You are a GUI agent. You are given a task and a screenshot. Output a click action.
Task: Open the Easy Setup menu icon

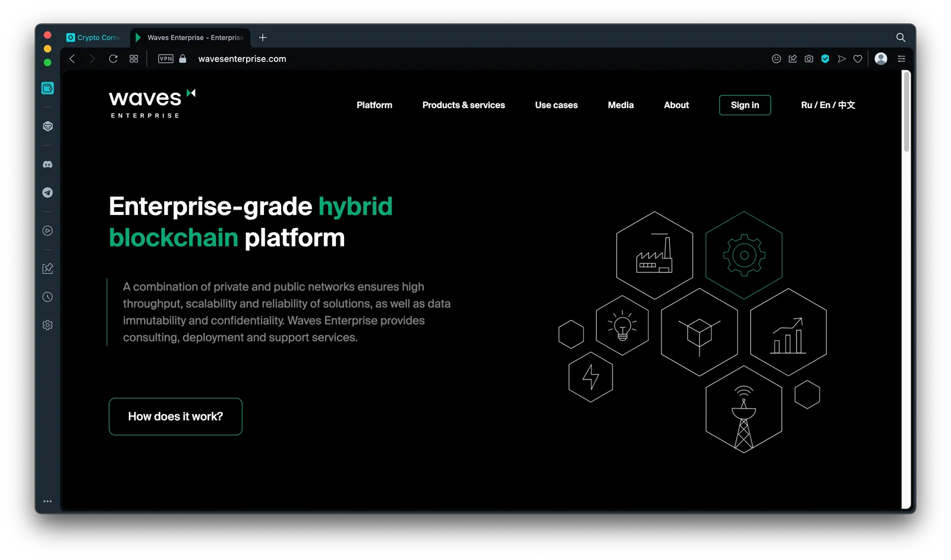pyautogui.click(x=901, y=59)
